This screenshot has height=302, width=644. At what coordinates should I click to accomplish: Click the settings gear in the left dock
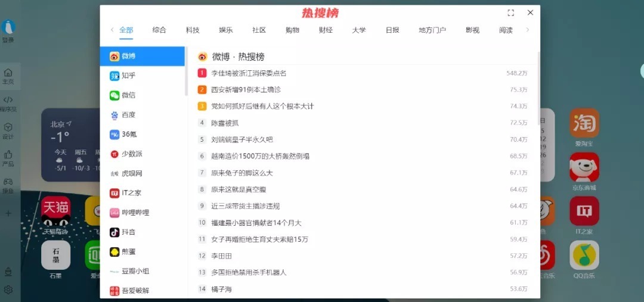[8, 290]
